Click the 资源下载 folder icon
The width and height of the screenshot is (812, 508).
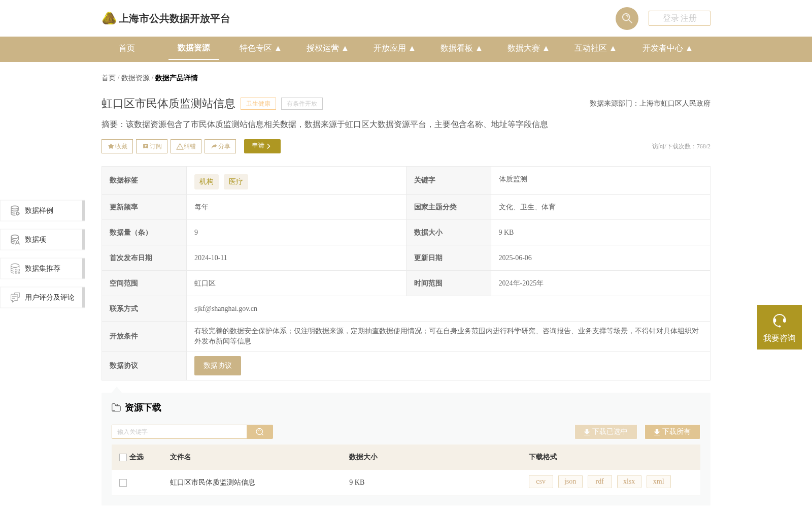tap(116, 407)
